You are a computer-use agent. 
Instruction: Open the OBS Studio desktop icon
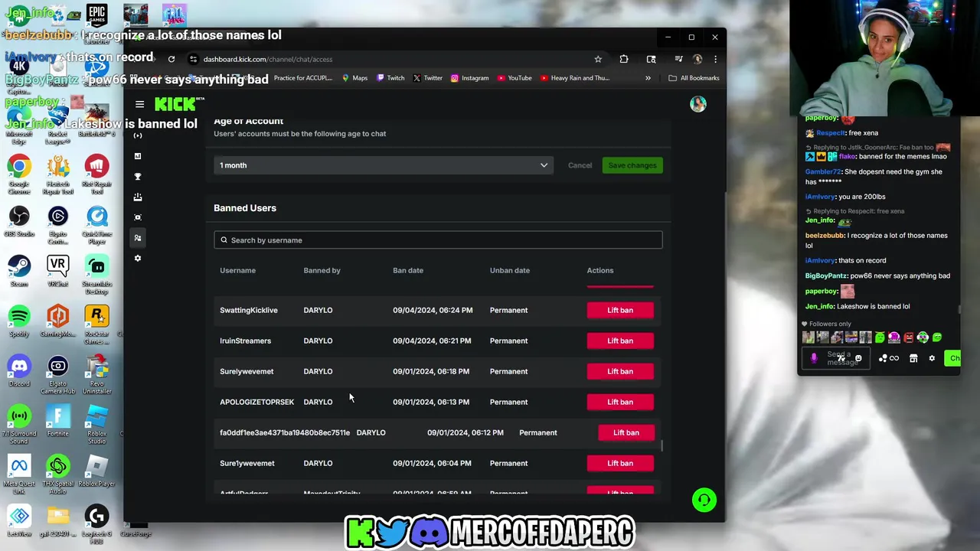(x=19, y=222)
